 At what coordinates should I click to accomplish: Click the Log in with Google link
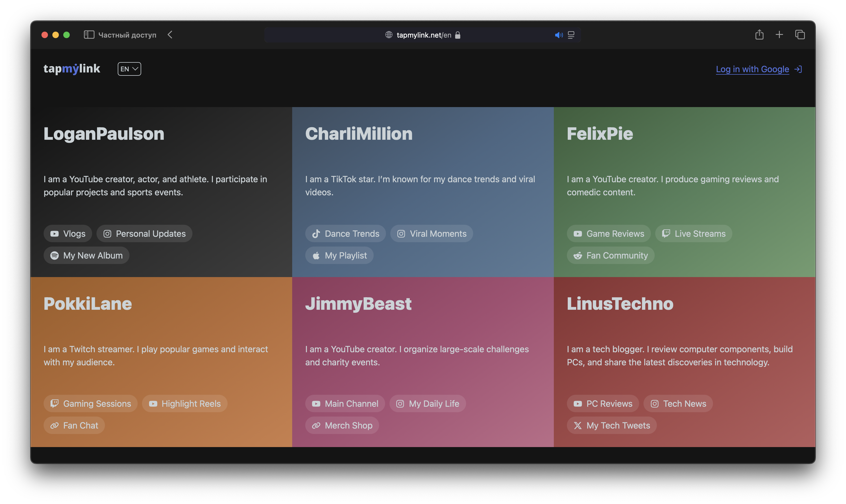[752, 69]
